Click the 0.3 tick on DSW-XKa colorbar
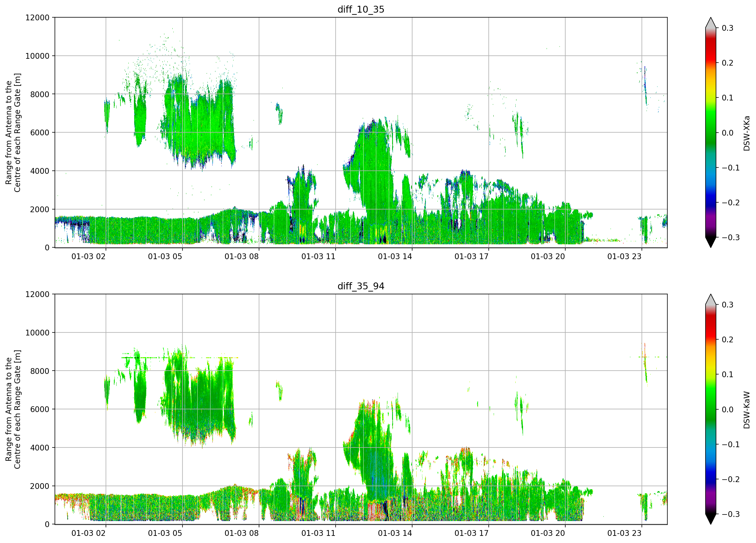 click(728, 28)
